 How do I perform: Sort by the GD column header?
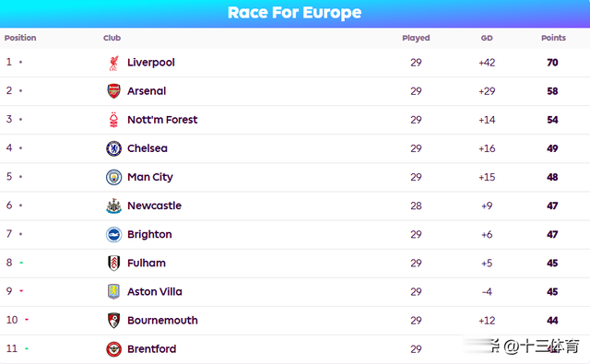tap(487, 38)
